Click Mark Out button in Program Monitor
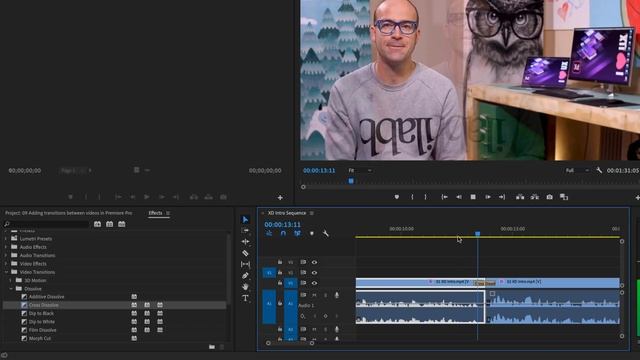The height and width of the screenshot is (360, 640). (425, 197)
